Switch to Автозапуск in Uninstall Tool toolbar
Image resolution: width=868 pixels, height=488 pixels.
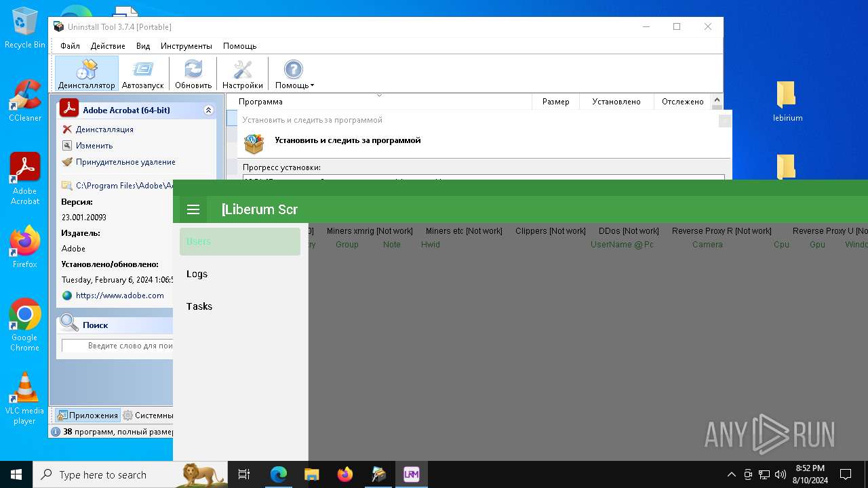[x=143, y=74]
